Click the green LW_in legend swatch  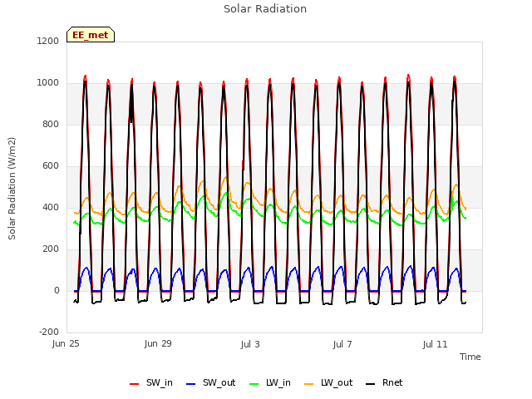tap(254, 384)
